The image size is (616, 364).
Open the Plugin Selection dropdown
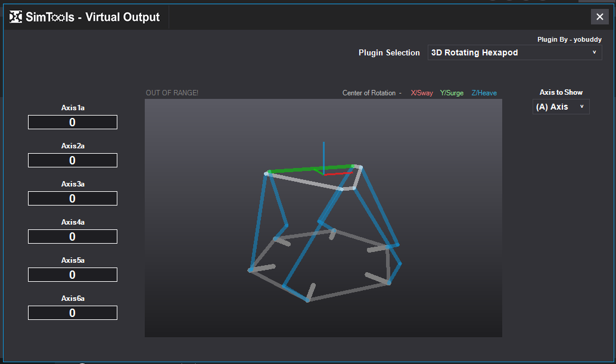515,52
